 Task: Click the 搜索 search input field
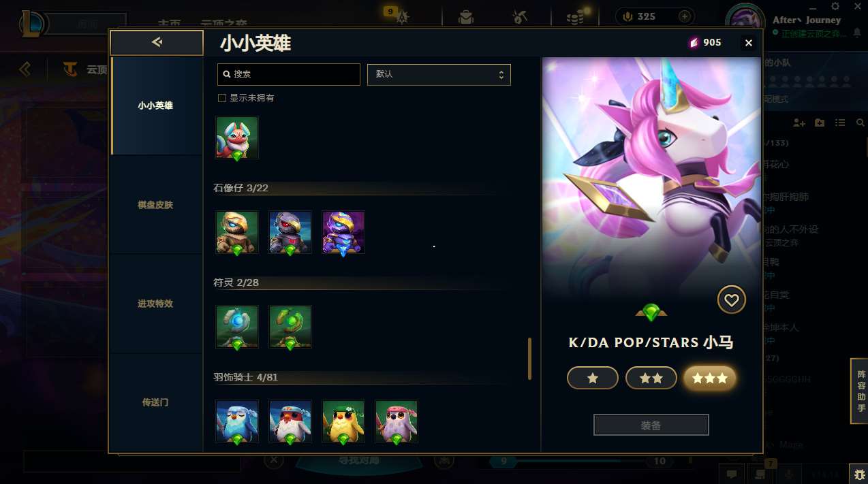tap(289, 74)
